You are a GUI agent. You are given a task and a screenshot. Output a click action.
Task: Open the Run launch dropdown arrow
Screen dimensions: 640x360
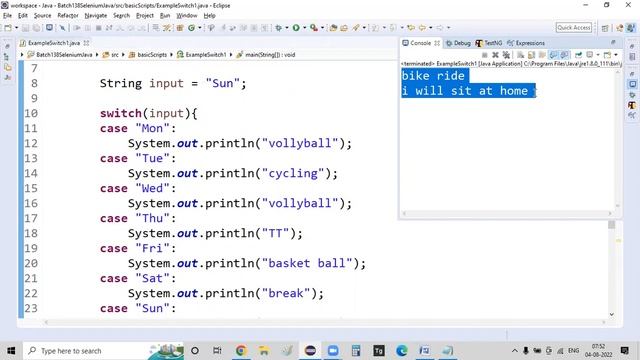pos(304,28)
